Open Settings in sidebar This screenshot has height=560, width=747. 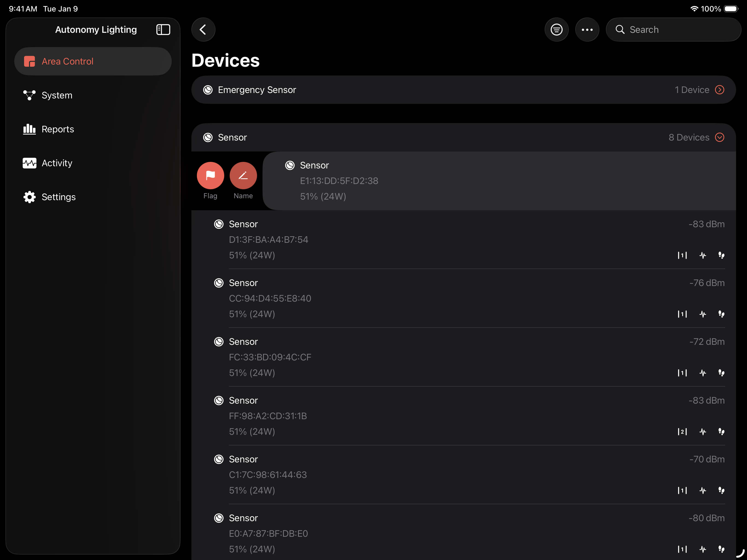(x=93, y=197)
